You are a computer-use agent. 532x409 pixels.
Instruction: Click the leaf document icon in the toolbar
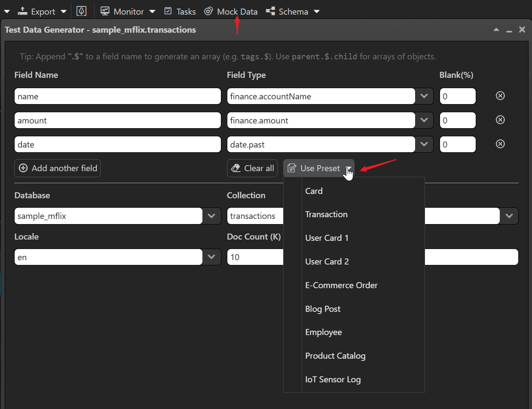click(x=81, y=12)
